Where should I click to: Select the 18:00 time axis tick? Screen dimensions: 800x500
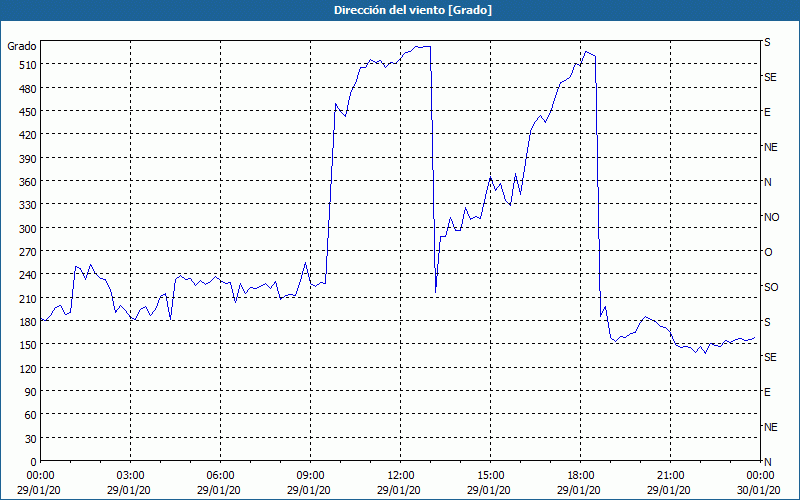tap(580, 476)
